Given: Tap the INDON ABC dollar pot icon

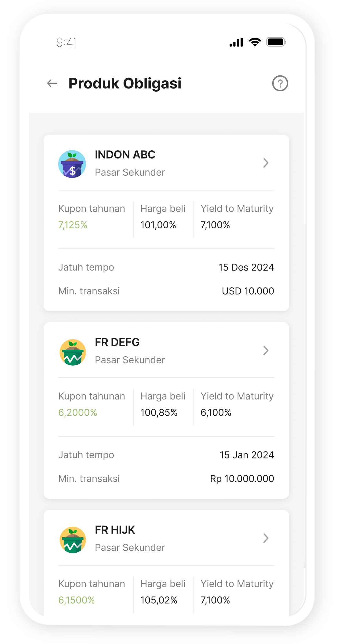Looking at the screenshot, I should [72, 164].
